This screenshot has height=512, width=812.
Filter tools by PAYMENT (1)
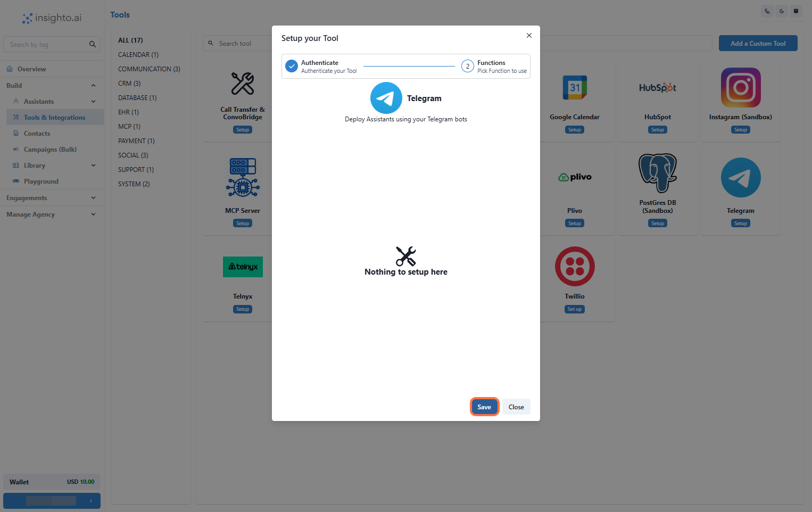pos(136,141)
